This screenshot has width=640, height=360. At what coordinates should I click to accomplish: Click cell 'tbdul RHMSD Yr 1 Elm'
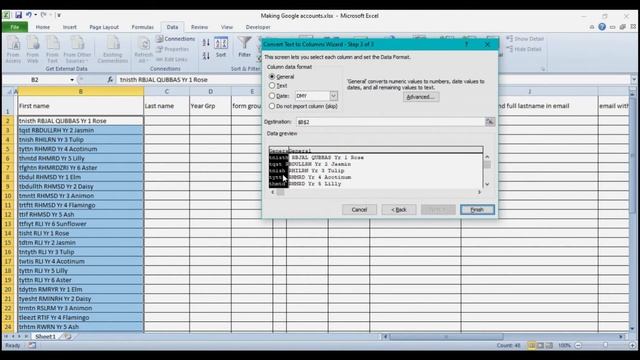tap(81, 177)
